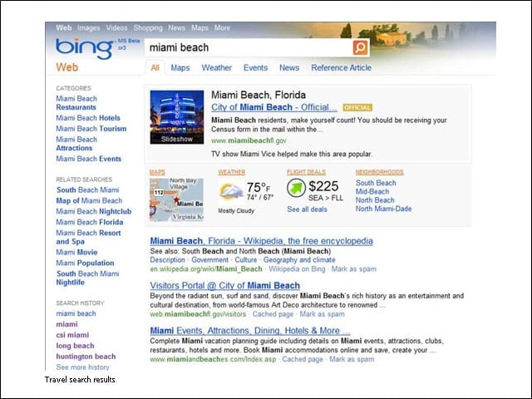This screenshot has height=399, width=532.
Task: Switch to the News results tab
Action: coord(289,67)
